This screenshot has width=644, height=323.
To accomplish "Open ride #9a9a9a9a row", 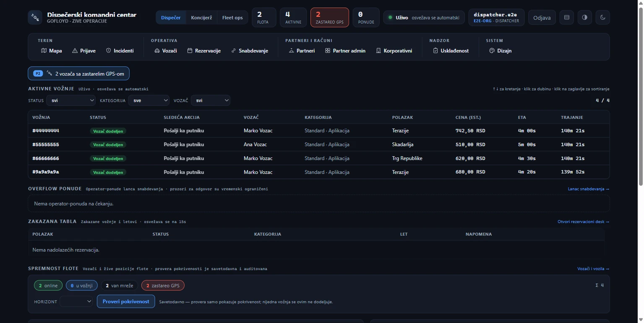I will pos(319,172).
